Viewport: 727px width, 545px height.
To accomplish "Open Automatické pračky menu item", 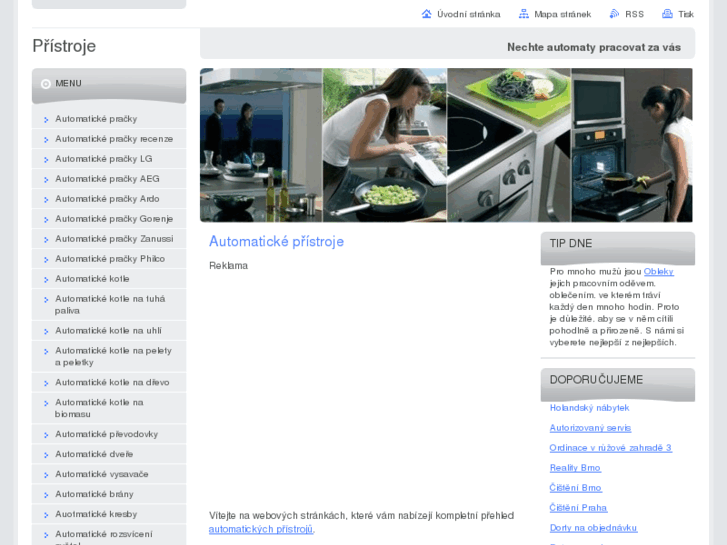I will [x=109, y=119].
